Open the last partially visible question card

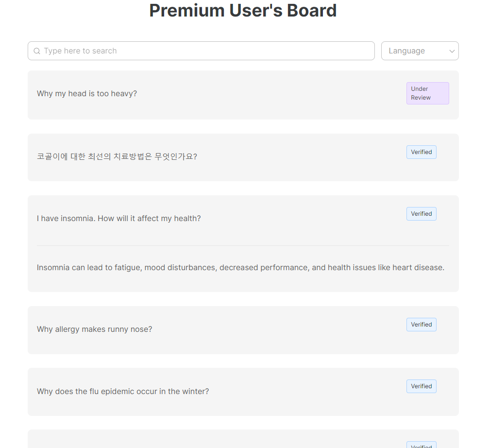tap(194, 440)
